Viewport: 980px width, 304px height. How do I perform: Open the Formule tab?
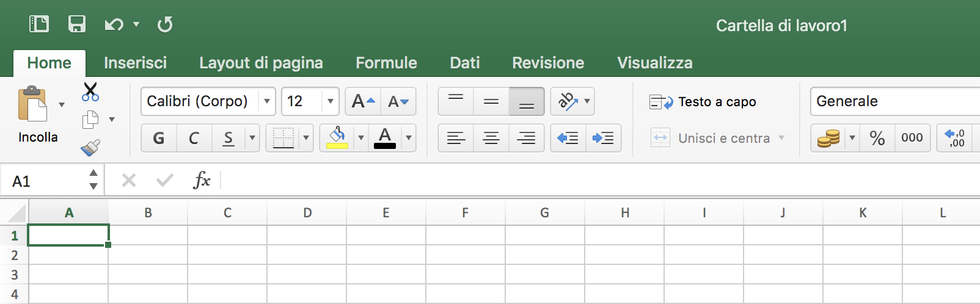pyautogui.click(x=386, y=63)
